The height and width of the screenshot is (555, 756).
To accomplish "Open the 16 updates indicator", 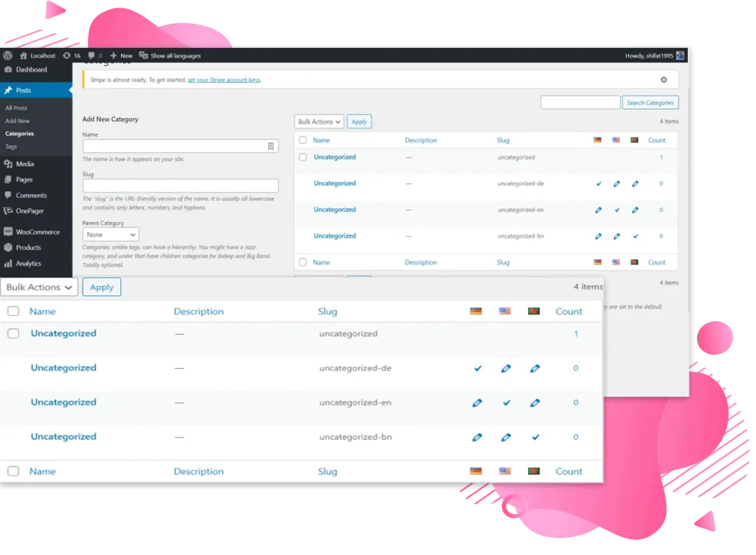I will [72, 55].
